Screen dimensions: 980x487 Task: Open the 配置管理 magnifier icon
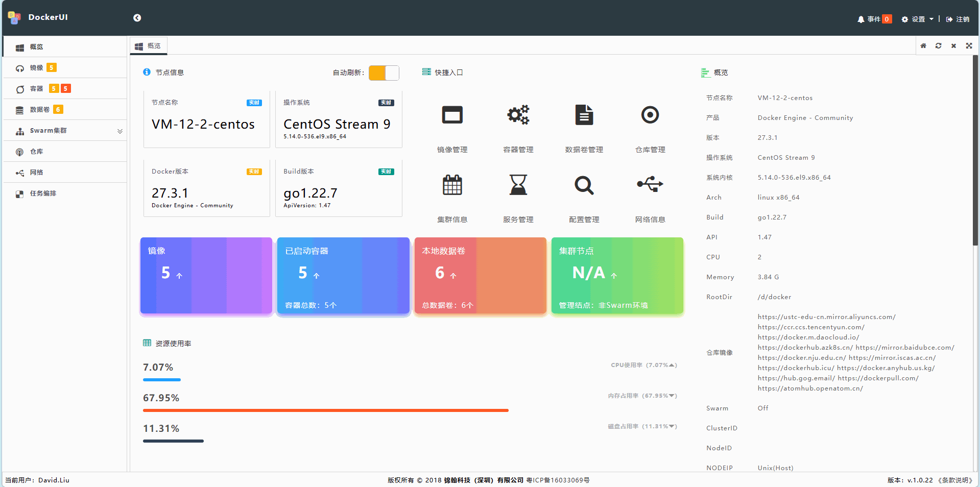point(584,185)
